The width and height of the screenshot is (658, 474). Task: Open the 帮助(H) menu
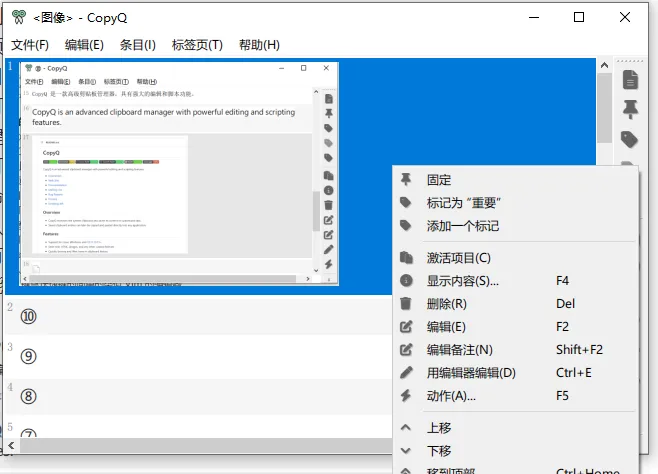click(x=259, y=45)
